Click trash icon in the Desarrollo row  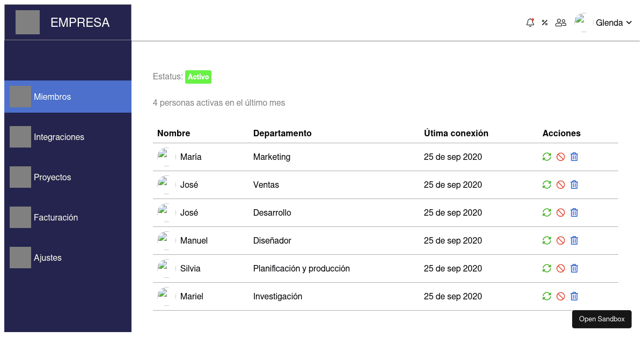(x=574, y=212)
